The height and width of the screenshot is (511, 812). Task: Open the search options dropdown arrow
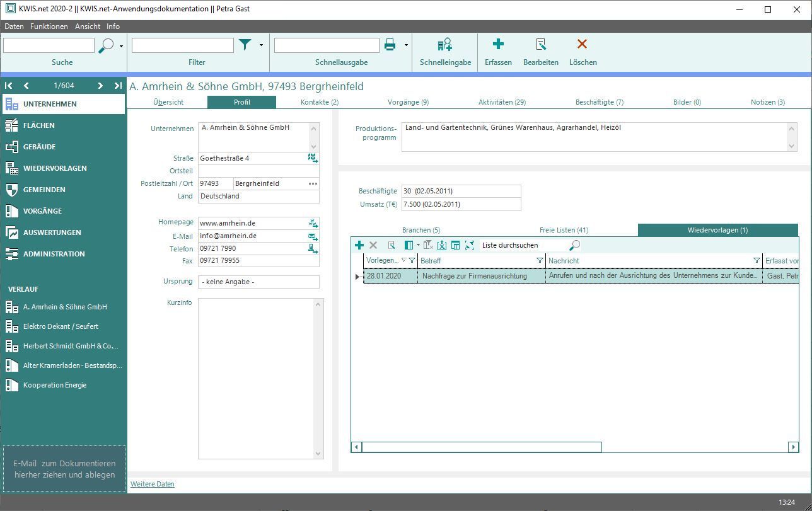[x=121, y=46]
